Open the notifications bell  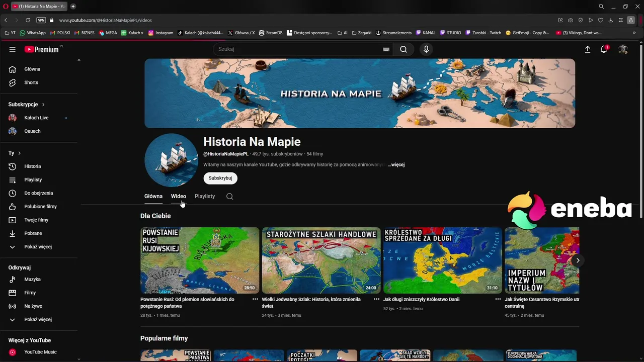coord(604,49)
